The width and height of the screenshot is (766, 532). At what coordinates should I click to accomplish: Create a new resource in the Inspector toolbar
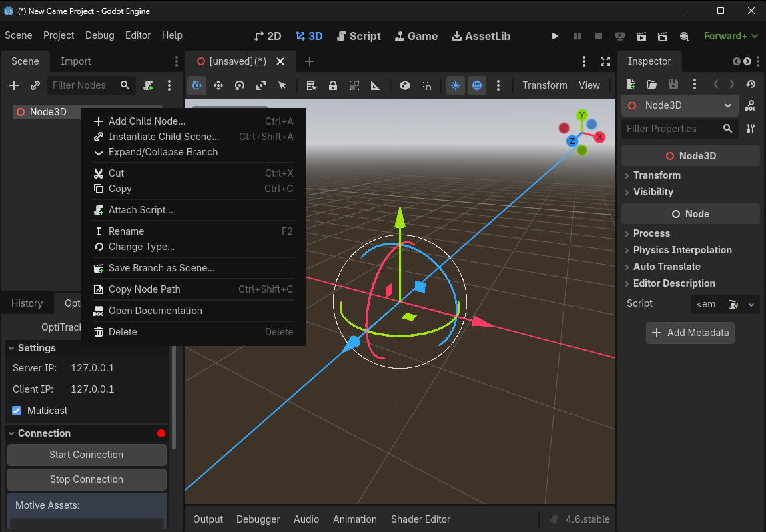[630, 84]
